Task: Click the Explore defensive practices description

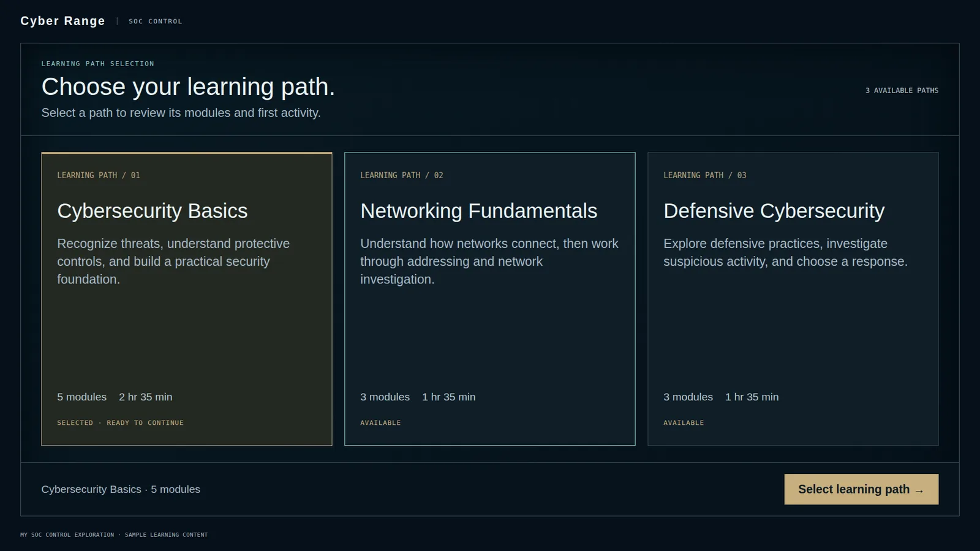Action: coord(786,252)
